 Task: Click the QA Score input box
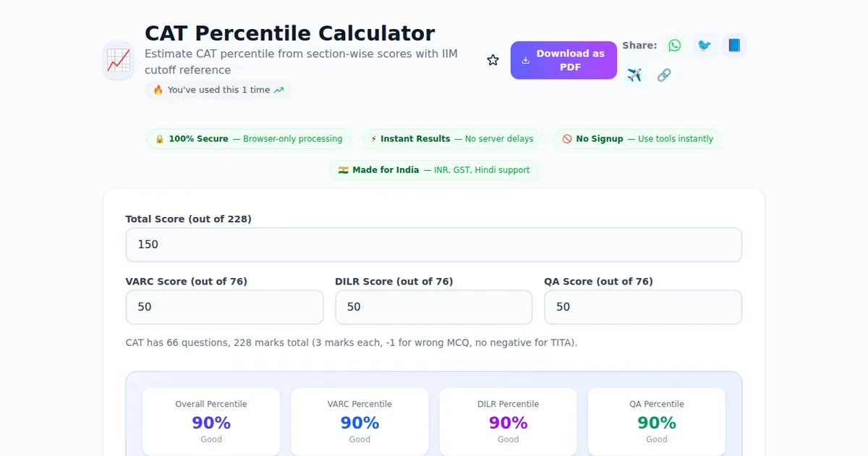coord(642,307)
